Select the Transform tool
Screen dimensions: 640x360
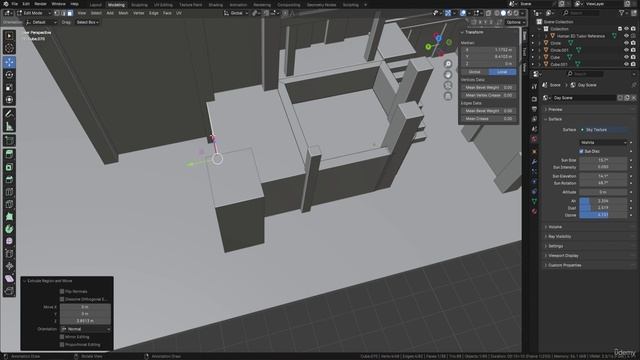(x=9, y=100)
